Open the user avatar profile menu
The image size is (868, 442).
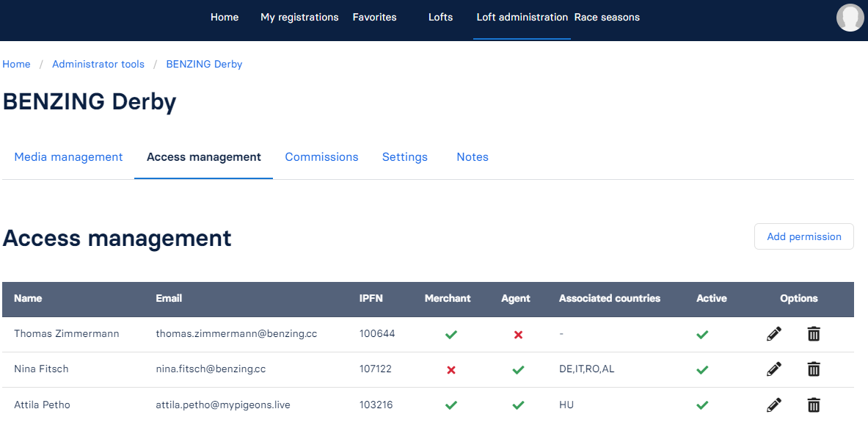coord(850,17)
